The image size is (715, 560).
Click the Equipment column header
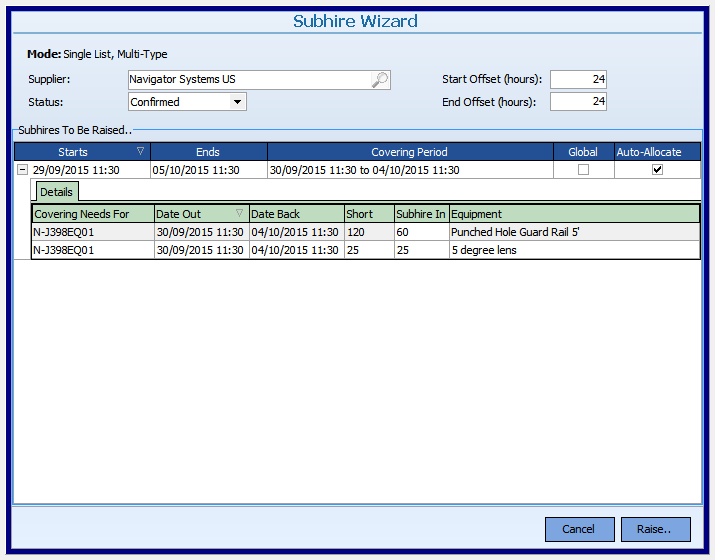pos(574,214)
